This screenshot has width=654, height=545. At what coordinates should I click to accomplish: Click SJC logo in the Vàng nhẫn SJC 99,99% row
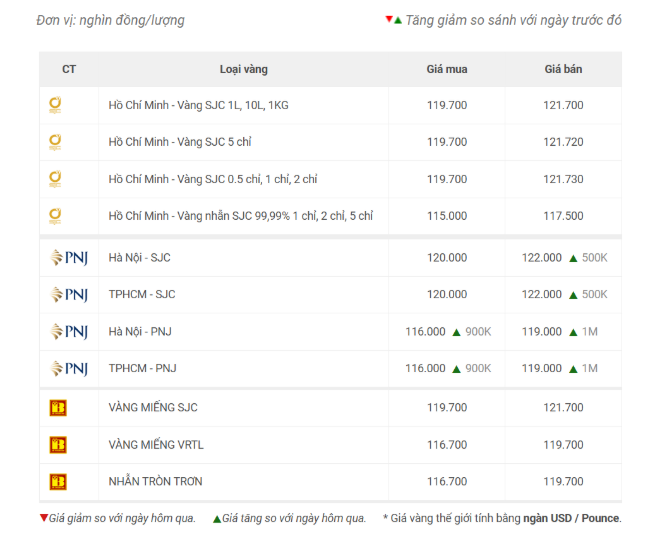(x=55, y=216)
